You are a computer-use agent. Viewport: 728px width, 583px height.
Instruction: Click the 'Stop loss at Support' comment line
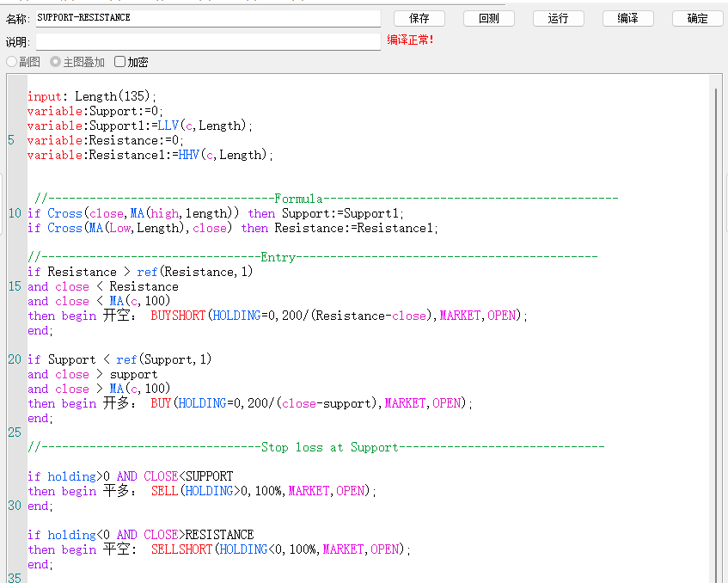tap(316, 447)
